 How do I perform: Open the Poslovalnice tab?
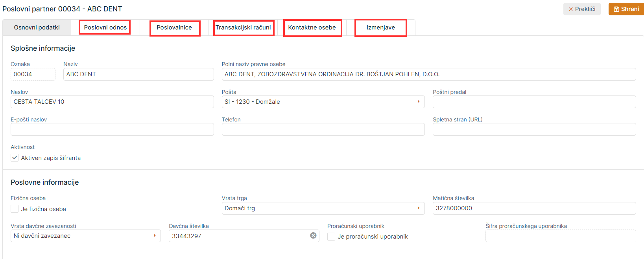(174, 28)
